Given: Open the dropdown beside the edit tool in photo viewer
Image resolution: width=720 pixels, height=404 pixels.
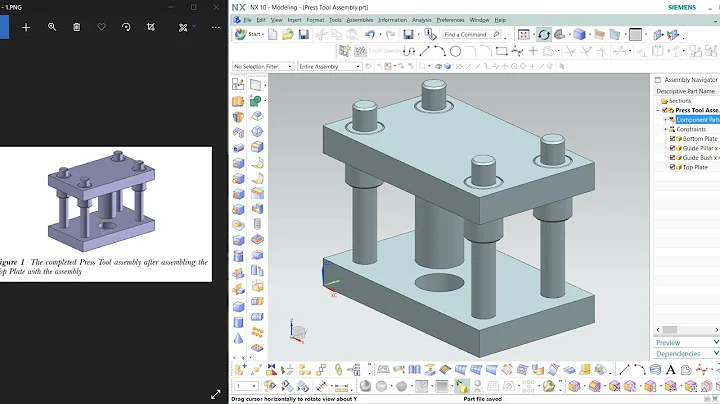Looking at the screenshot, I should 194,26.
